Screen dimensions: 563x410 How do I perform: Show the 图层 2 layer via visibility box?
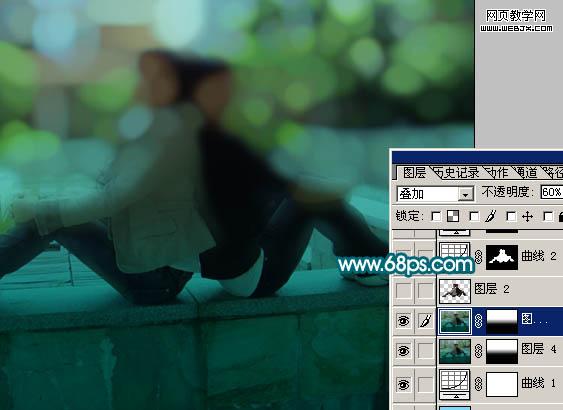[403, 290]
